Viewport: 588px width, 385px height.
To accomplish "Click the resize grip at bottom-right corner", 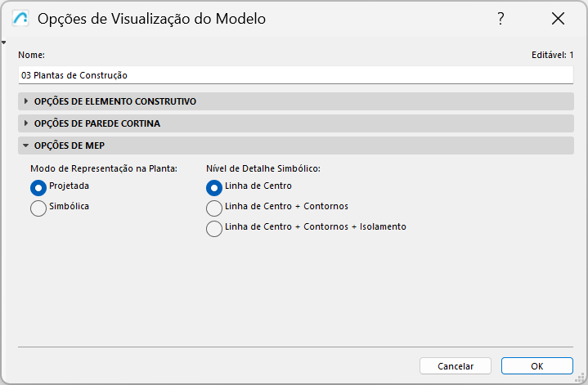I will pyautogui.click(x=581, y=378).
